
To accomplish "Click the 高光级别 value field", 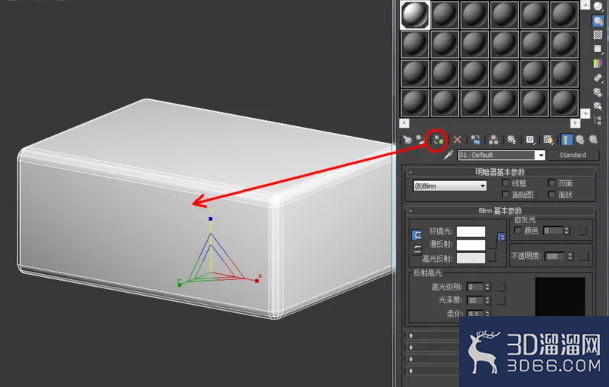I will pyautogui.click(x=475, y=287).
